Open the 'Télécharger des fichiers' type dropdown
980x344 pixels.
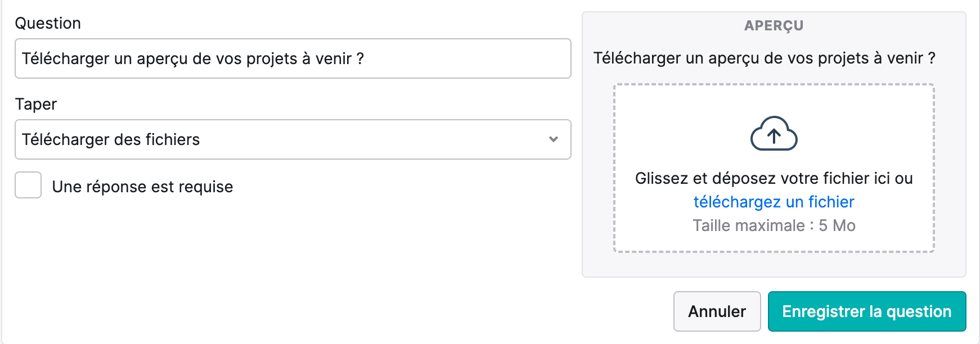(293, 139)
